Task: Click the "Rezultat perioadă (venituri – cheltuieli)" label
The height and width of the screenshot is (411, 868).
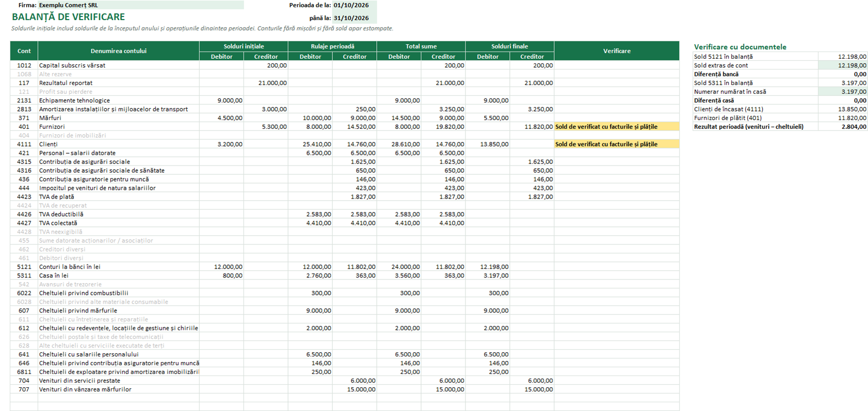Action: click(x=749, y=127)
